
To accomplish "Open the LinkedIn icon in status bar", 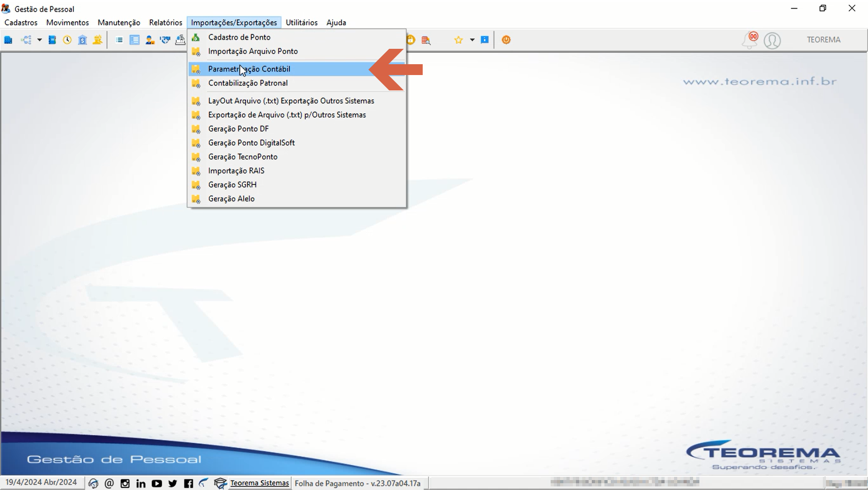I will pos(141,483).
